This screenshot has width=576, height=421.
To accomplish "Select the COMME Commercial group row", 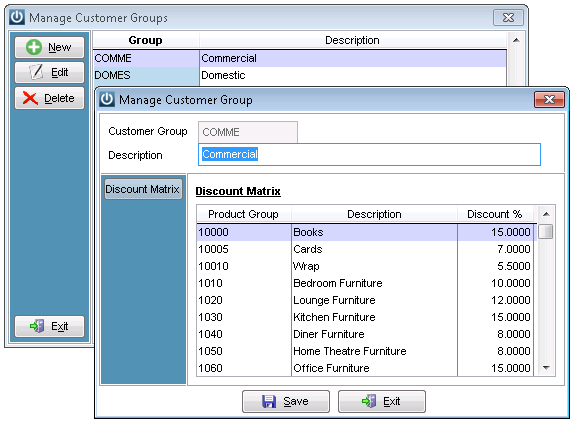I will (x=300, y=58).
